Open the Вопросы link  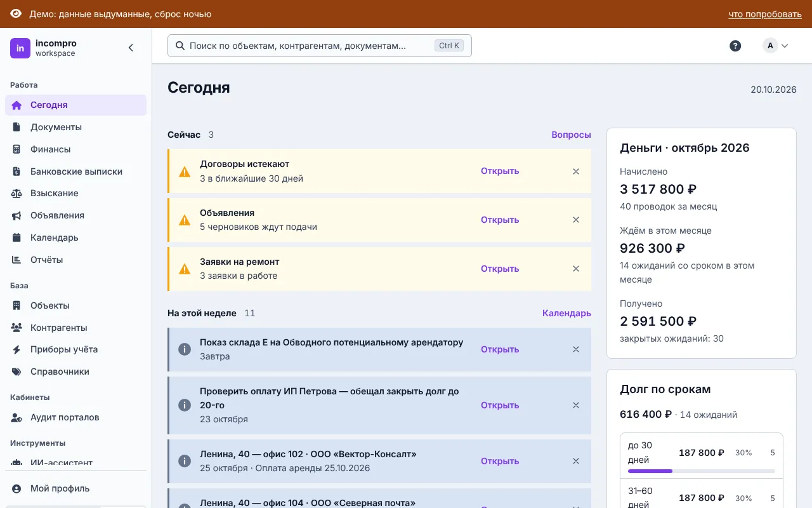571,135
